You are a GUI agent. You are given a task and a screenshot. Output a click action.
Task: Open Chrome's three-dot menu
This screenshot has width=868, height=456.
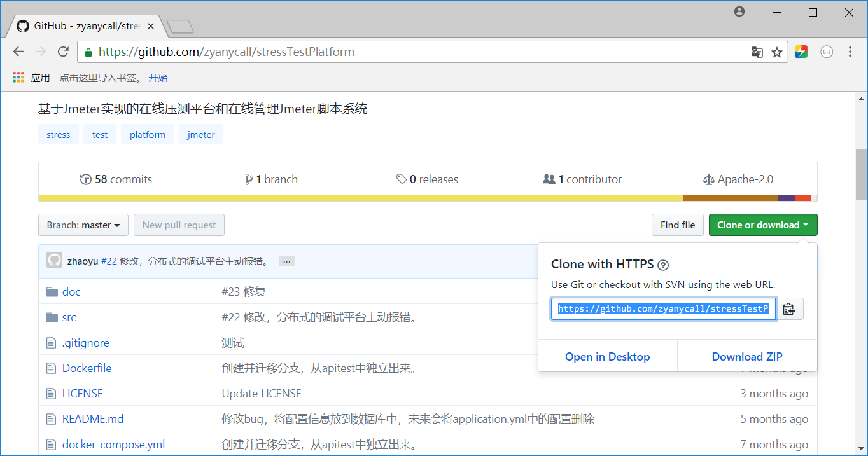coord(851,52)
